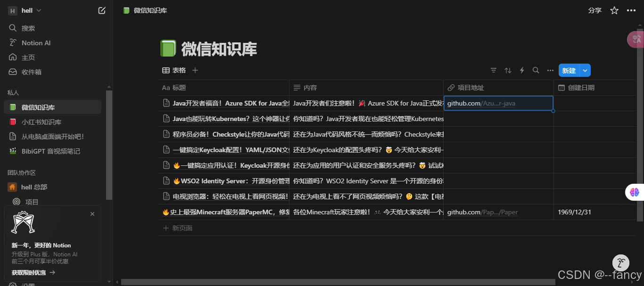Screen dimensions: 644x286
Task: Open the 从电脑桌面端开始吧! page
Action: coord(53,137)
